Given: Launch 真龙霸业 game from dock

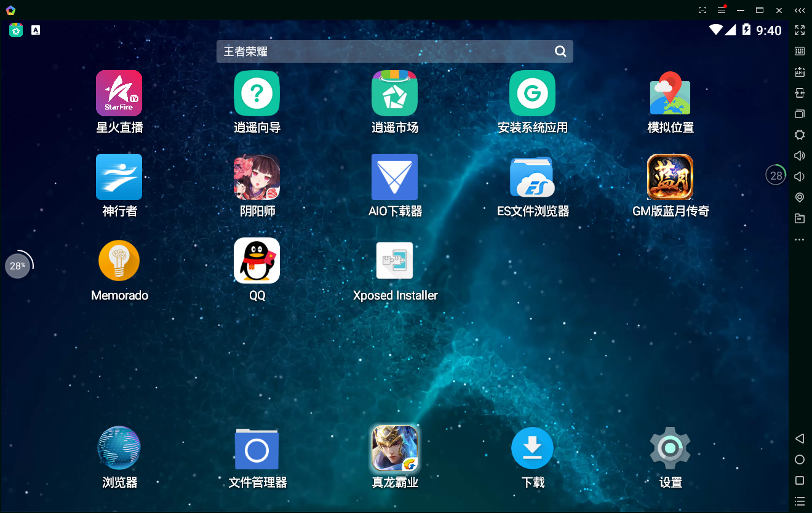Looking at the screenshot, I should 395,448.
